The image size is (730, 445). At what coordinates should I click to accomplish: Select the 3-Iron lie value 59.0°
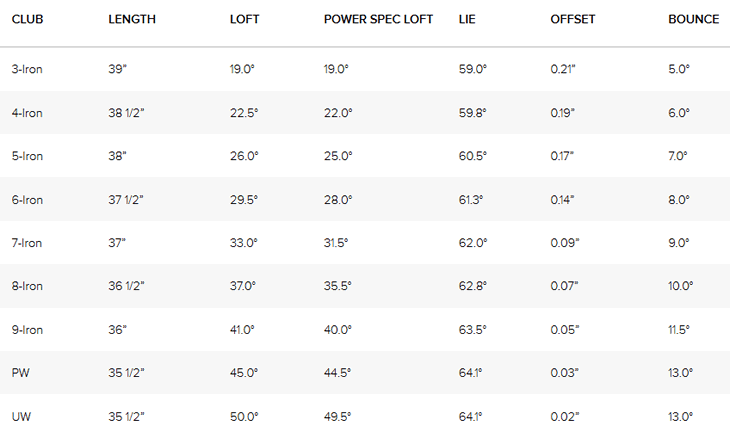473,69
